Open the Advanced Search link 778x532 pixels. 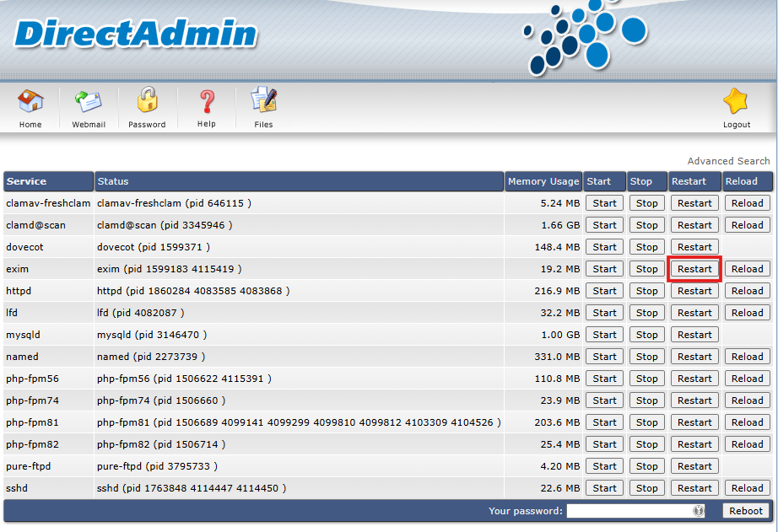pos(728,161)
